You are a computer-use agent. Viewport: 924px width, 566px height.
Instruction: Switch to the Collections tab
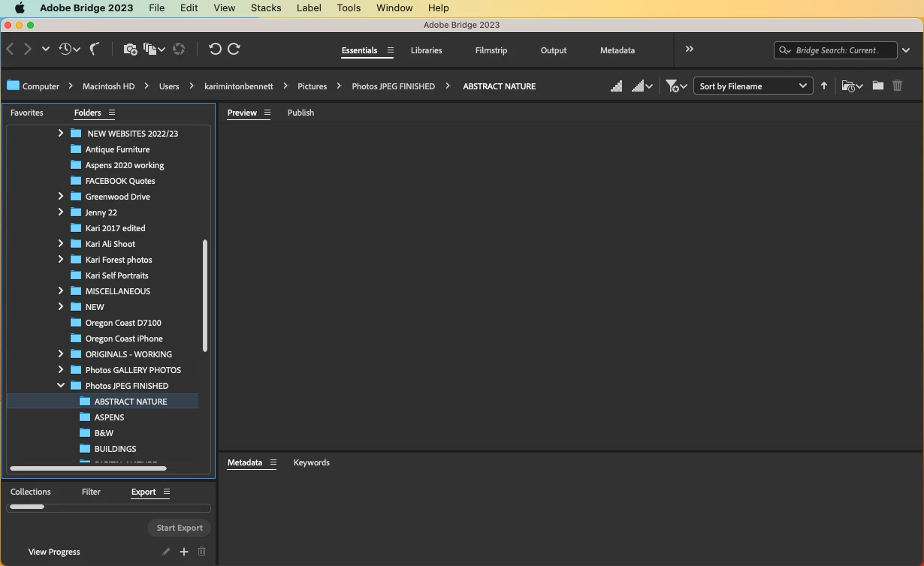31,492
